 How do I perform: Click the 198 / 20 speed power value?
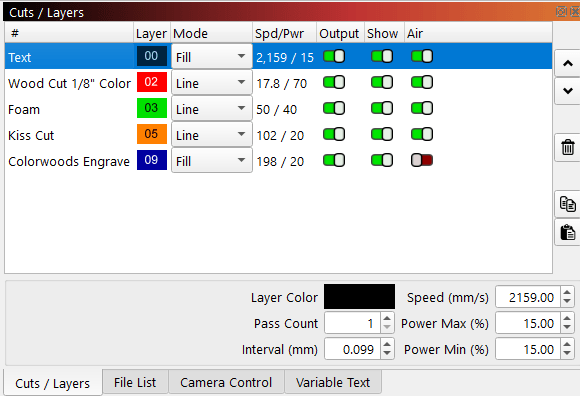point(280,162)
